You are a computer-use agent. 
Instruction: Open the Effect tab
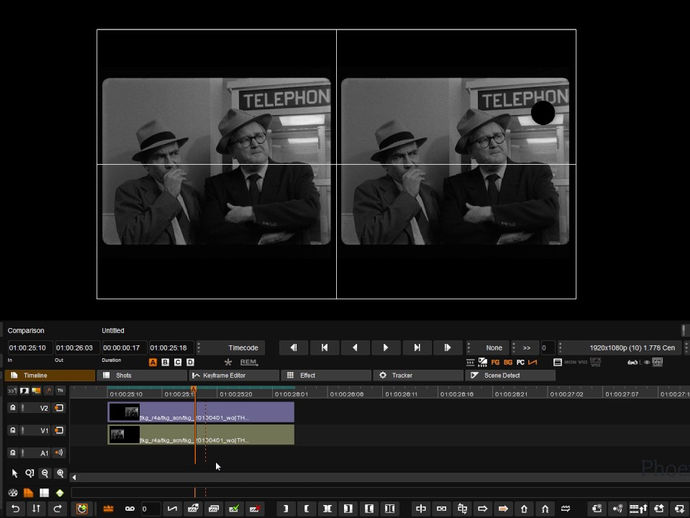326,375
